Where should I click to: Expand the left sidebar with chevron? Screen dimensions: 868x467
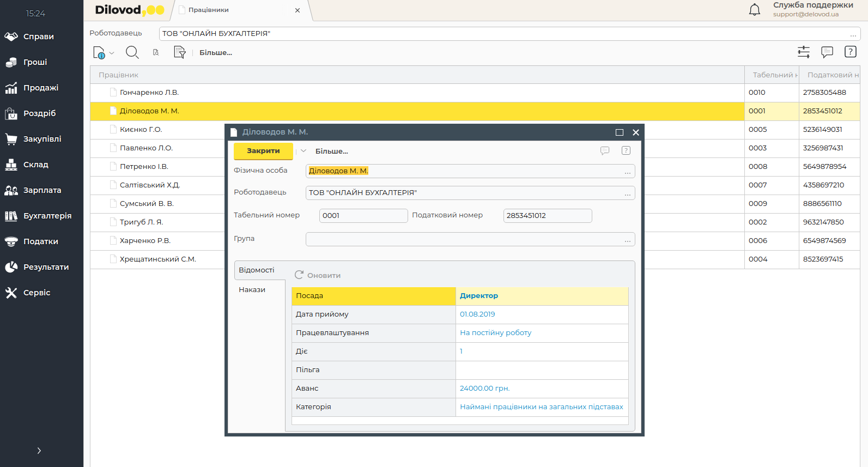click(x=39, y=451)
